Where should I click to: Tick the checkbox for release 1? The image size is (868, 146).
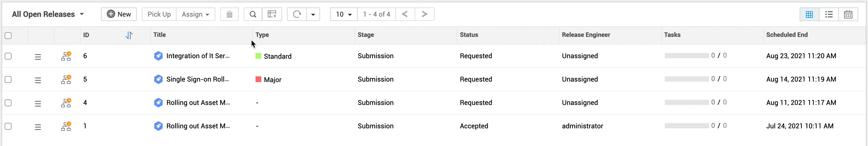tap(8, 126)
